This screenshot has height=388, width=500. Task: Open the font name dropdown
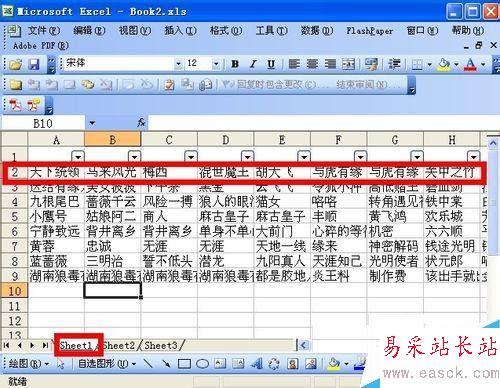coord(179,64)
